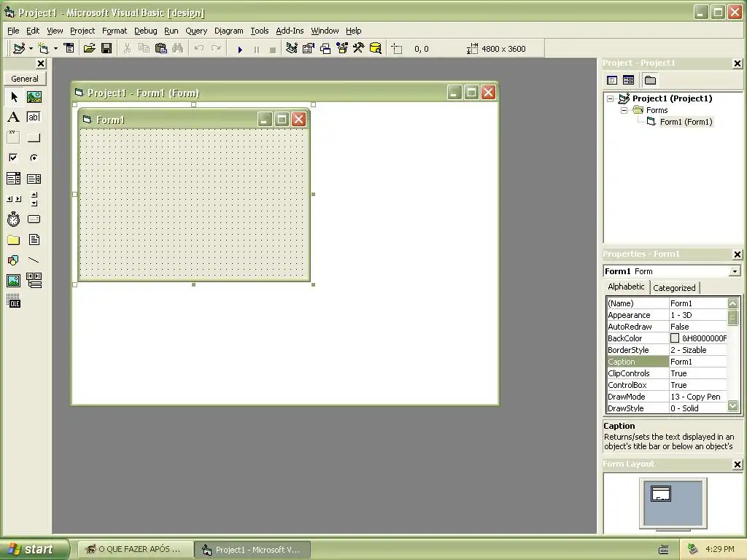The image size is (747, 560).
Task: Select Form1 (Form1) in Project Explorer
Action: pos(686,122)
